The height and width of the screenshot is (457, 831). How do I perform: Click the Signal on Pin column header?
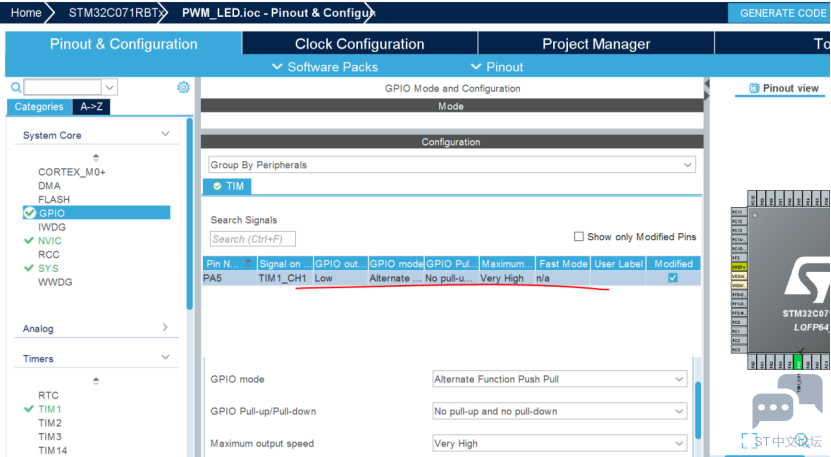[x=285, y=263]
